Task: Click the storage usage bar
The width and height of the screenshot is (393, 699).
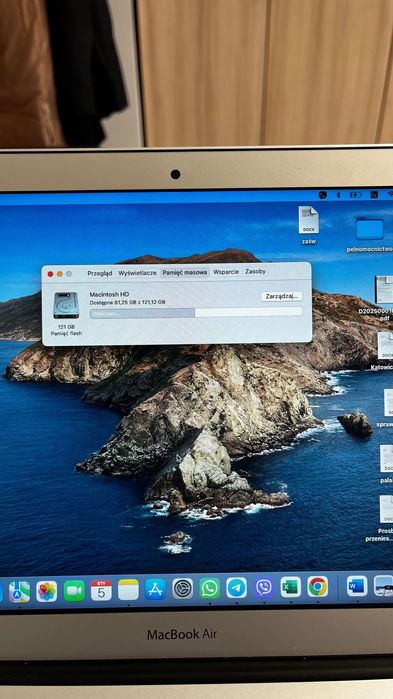Action: click(x=196, y=312)
